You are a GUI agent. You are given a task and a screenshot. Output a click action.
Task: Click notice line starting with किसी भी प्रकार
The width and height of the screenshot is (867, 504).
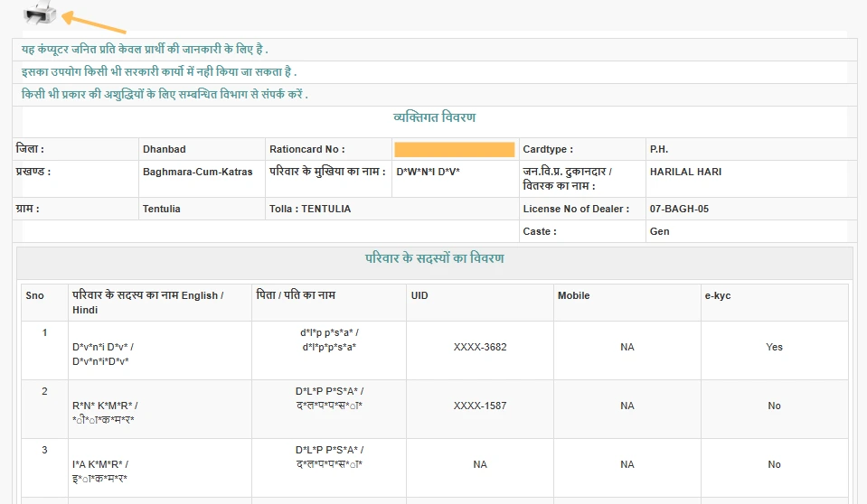(165, 95)
